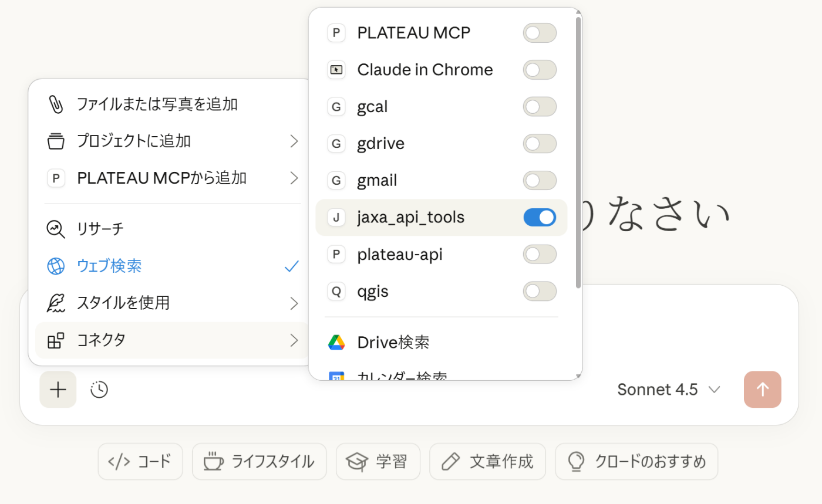822x504 pixels.
Task: Click the project box icon next to プロジェクトに追加
Action: point(56,141)
